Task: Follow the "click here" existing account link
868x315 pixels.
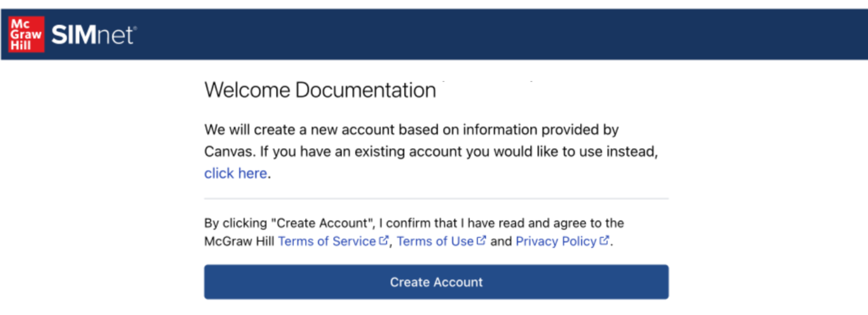Action: tap(235, 173)
